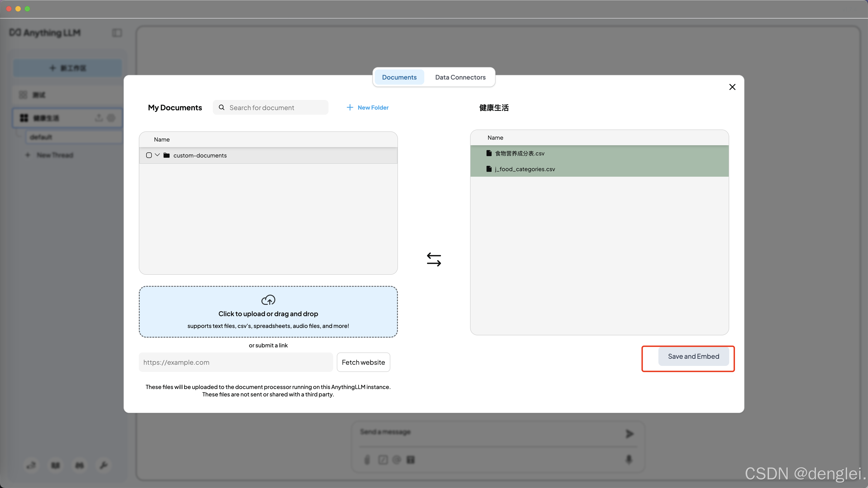This screenshot has height=488, width=868.
Task: Select the Documents tab
Action: point(399,77)
